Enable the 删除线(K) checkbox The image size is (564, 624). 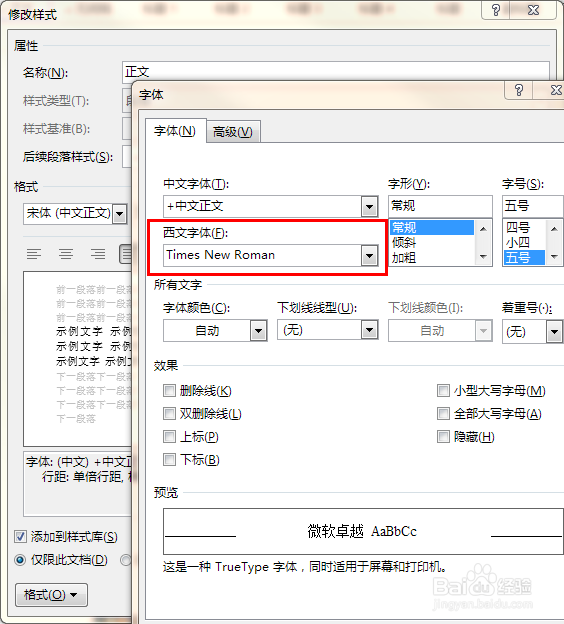169,391
